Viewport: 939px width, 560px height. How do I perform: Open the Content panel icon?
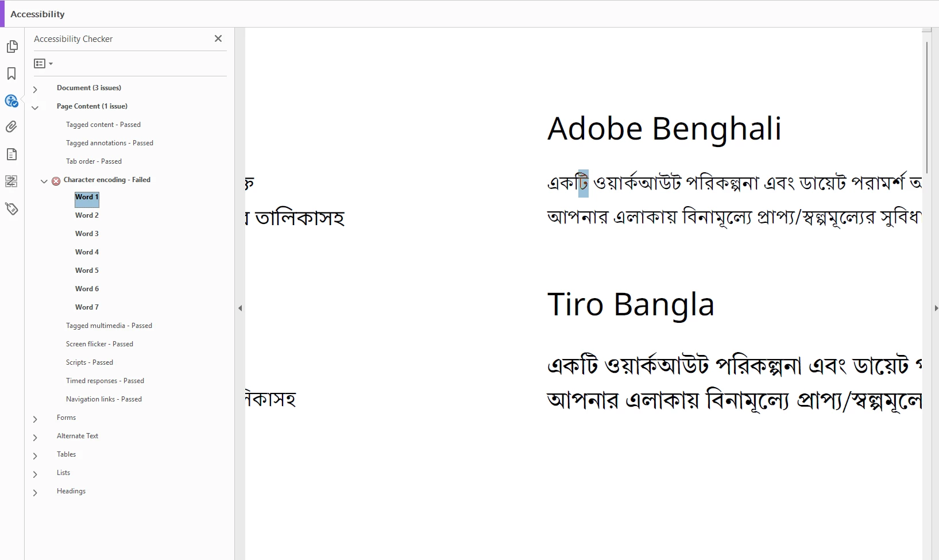point(11,155)
